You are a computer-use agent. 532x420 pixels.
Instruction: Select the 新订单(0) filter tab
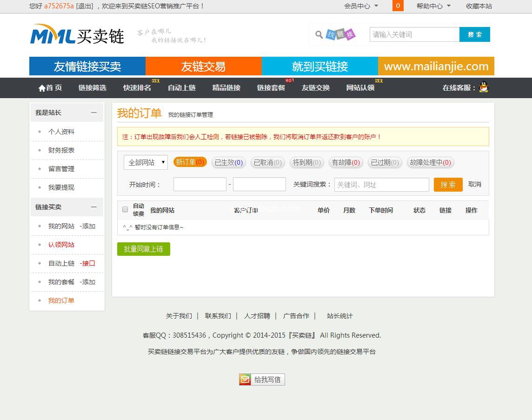click(x=190, y=162)
